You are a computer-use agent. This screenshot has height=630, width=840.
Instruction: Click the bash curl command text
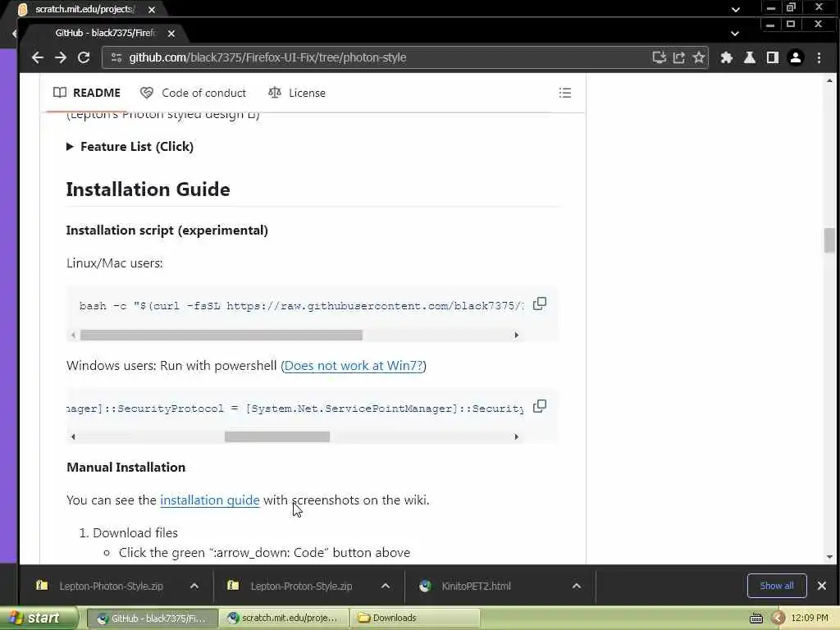(x=302, y=306)
